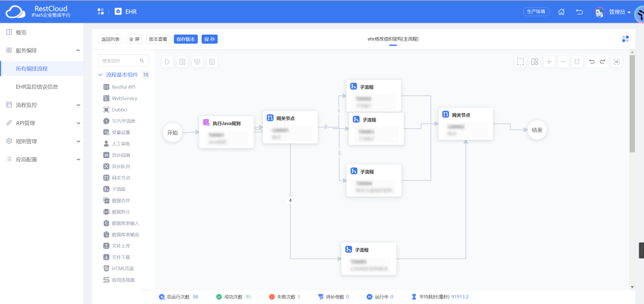The height and width of the screenshot is (304, 644).
Task: Select the 网关节点 component in palette
Action: click(117, 178)
